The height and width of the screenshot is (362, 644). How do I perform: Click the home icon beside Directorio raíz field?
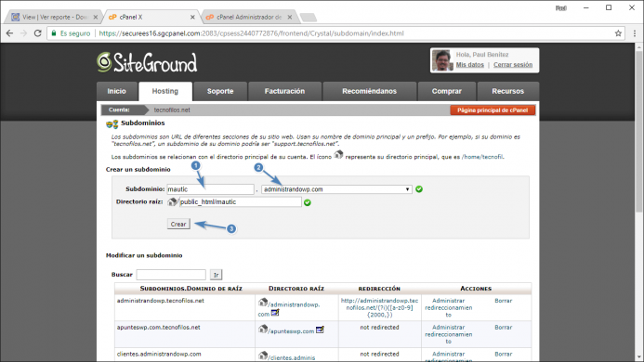[x=172, y=201]
